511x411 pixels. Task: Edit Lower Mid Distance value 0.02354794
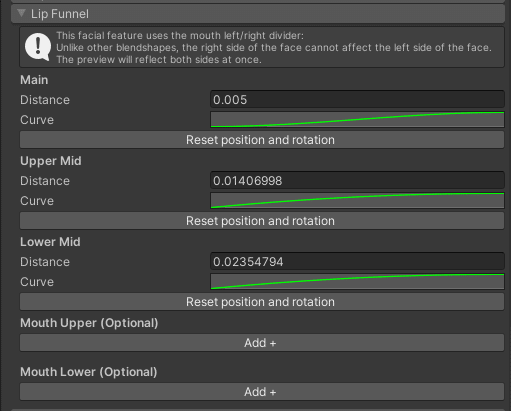coord(357,261)
